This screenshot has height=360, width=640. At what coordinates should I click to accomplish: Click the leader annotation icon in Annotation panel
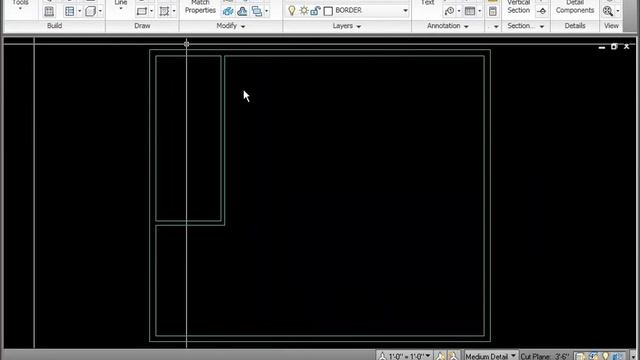coord(449,11)
